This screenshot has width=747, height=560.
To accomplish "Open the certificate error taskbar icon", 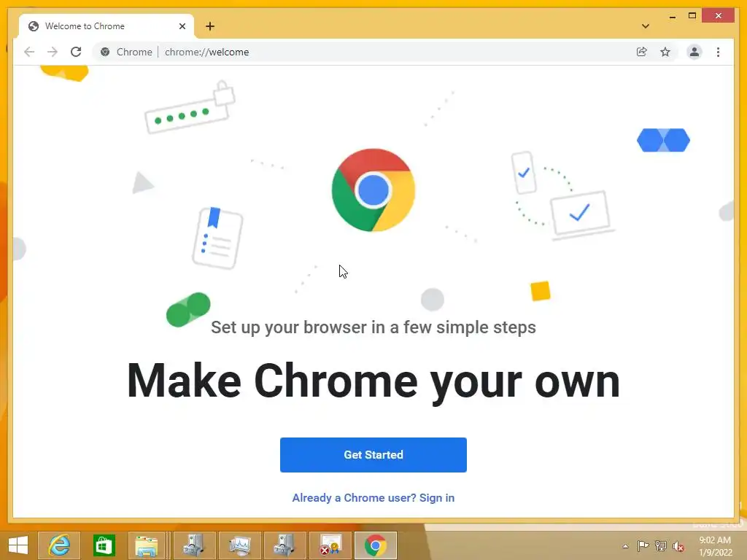I will tap(330, 545).
